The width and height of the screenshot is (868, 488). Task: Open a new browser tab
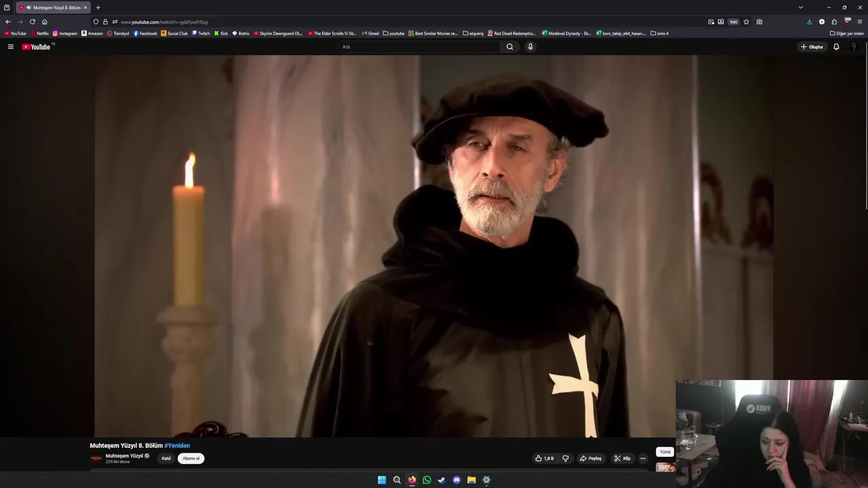tap(98, 7)
